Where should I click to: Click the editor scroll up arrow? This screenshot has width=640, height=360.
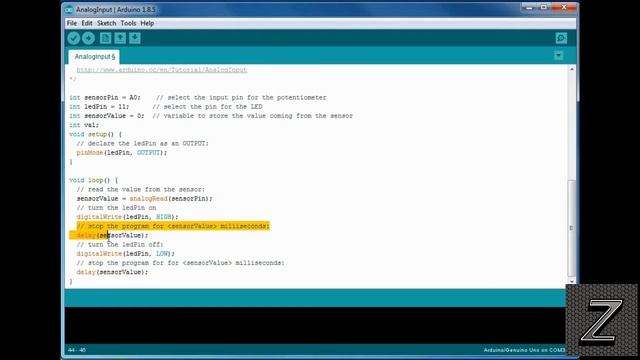[571, 69]
